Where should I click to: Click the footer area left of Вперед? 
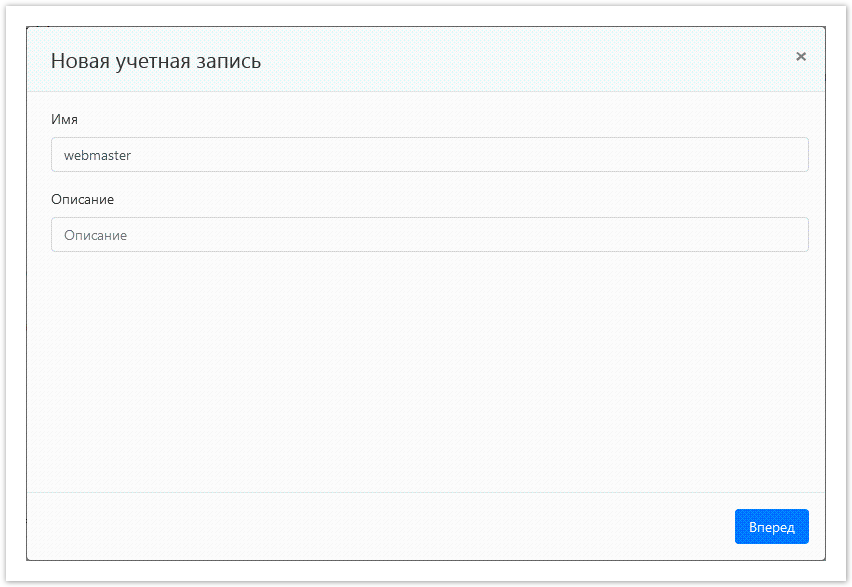click(x=380, y=527)
